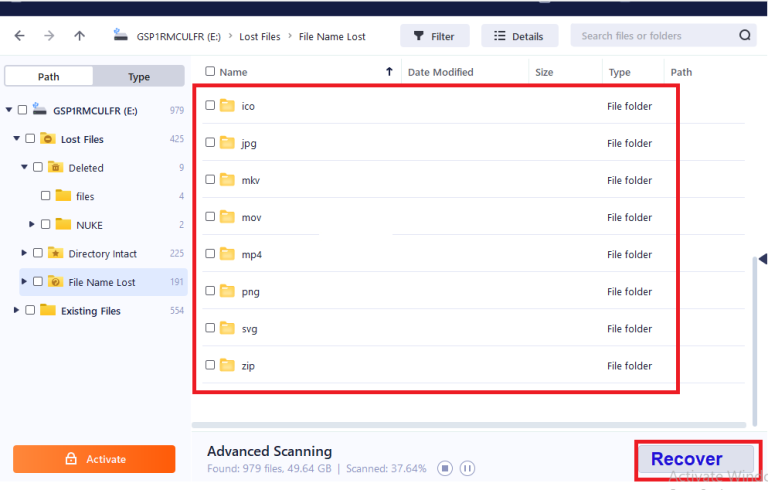Click the GSP1RMCULFR drive icon in breadcrumb
768x490 pixels.
point(122,35)
